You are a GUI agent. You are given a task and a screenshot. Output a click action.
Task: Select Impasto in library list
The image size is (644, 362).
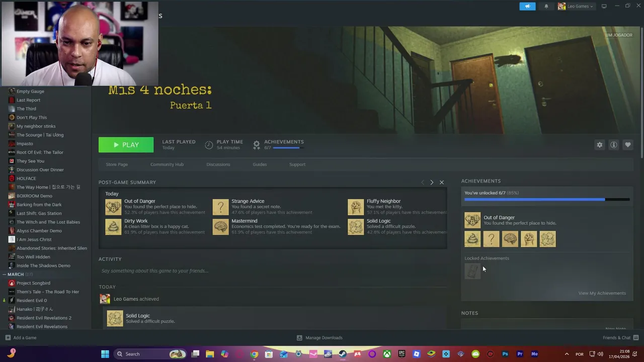(x=25, y=144)
